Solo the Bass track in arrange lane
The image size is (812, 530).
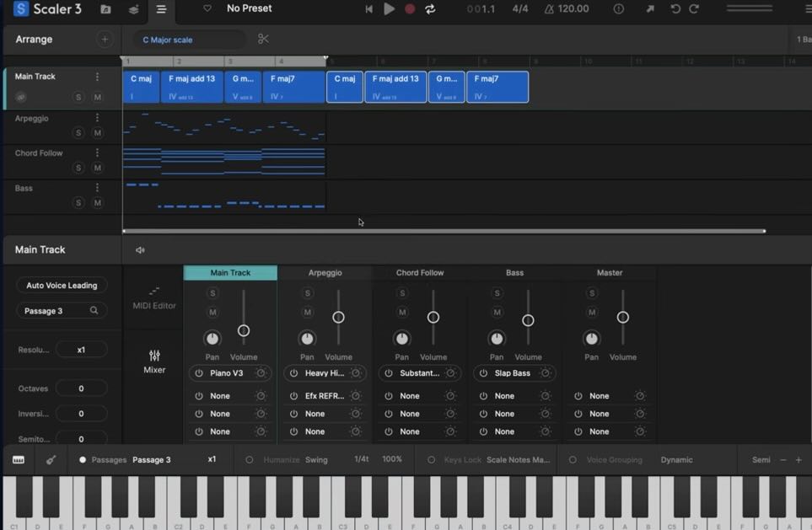pos(78,203)
